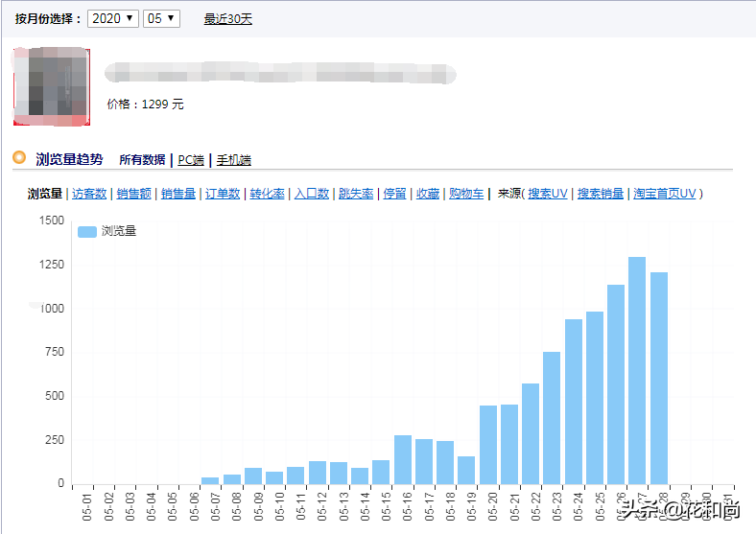Switch to the PC端 data tab
Image resolution: width=756 pixels, height=534 pixels.
coord(191,160)
